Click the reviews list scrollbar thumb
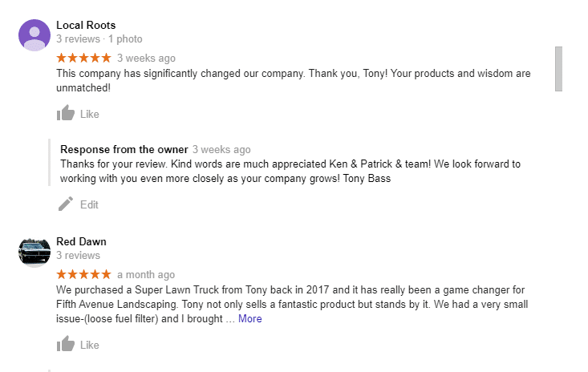The image size is (588, 372). (x=559, y=69)
